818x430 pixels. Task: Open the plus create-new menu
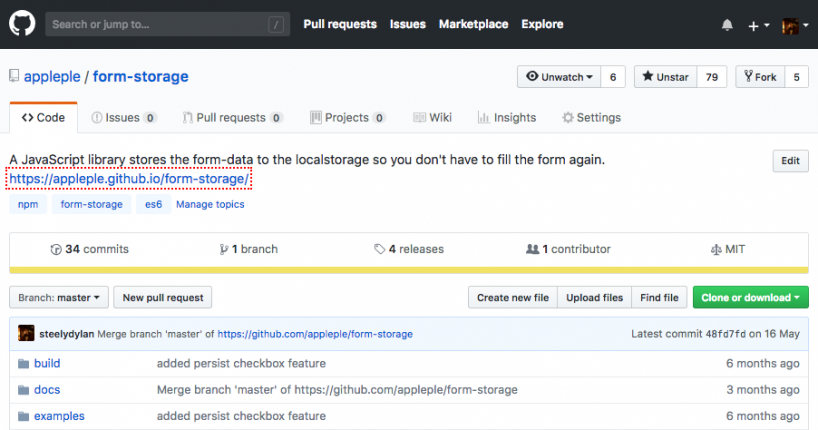[x=758, y=25]
